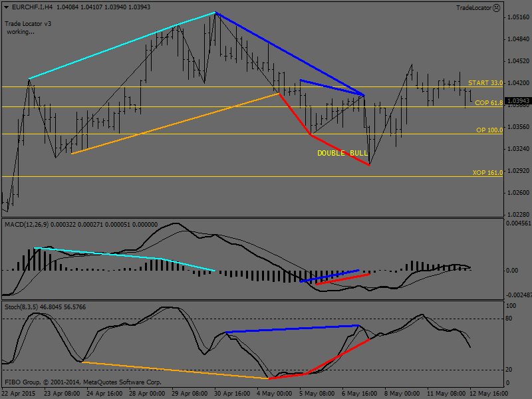Click the Stoch(8,3,5) indicator label
Image resolution: width=532 pixels, height=399 pixels.
coord(22,307)
